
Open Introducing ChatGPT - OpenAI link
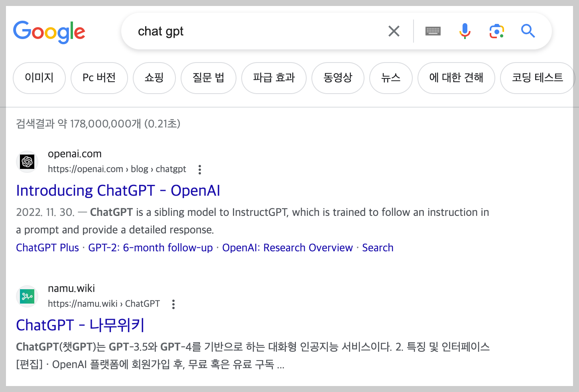click(118, 191)
